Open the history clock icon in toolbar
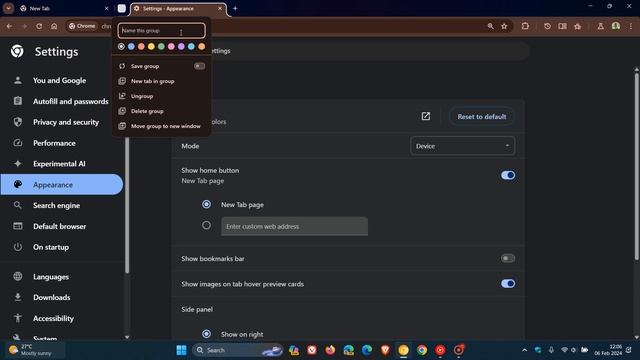This screenshot has height=360, width=640. coord(547,26)
